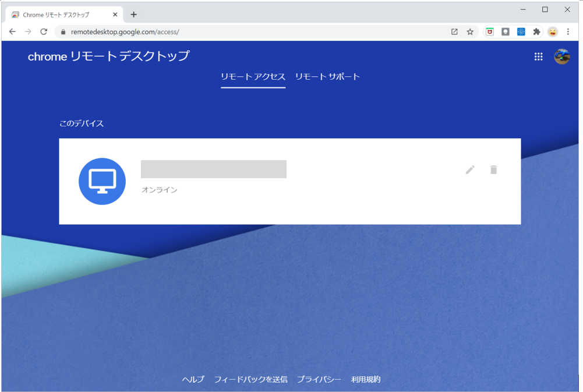Click the オンライン status text
Viewport: 583px width, 392px height.
click(160, 190)
